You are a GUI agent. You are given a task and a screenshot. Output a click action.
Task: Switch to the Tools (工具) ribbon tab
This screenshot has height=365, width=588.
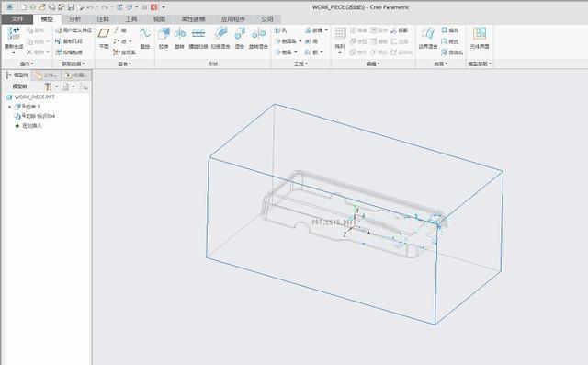[x=130, y=19]
